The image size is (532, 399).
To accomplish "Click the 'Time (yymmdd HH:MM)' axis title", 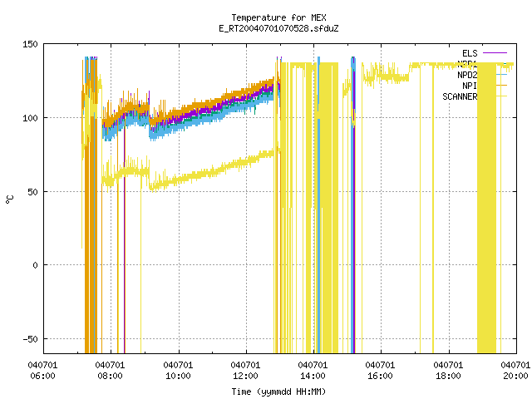I will (x=278, y=392).
